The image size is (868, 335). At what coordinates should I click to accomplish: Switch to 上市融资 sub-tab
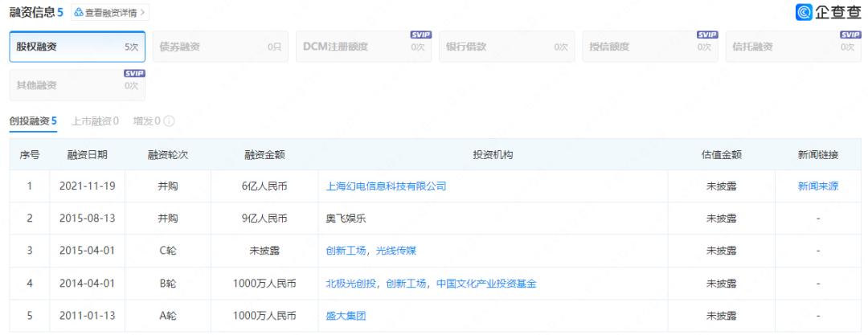[95, 121]
